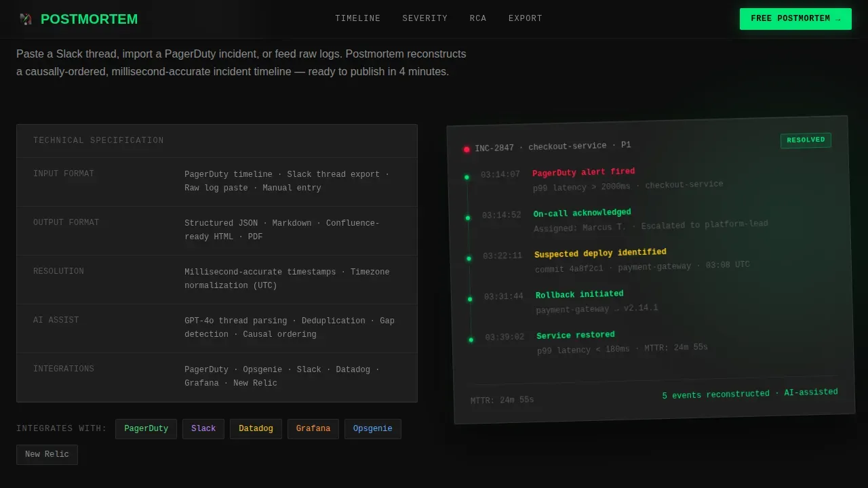Click the 'p99 latency > 2000ms' detail line

[x=628, y=186]
